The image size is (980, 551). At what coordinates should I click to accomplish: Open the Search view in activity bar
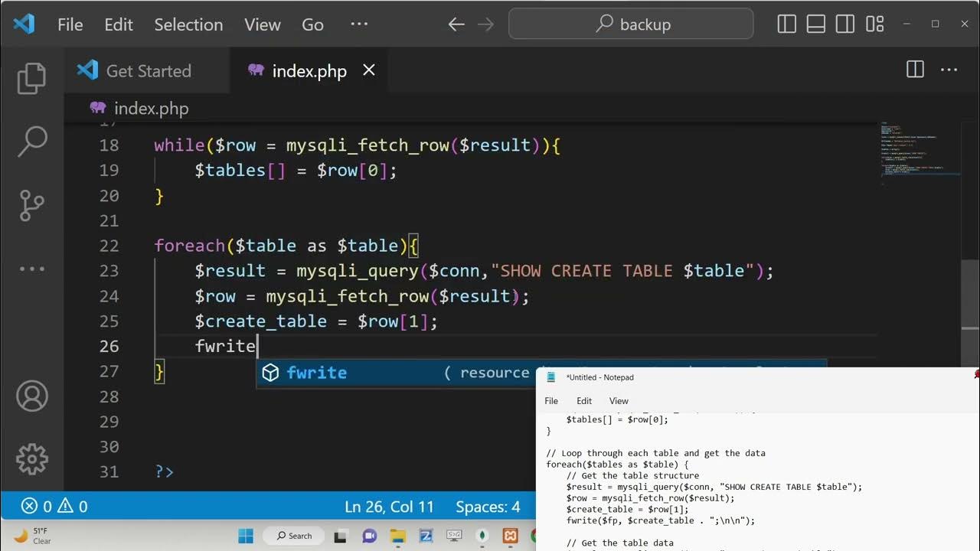(x=31, y=142)
